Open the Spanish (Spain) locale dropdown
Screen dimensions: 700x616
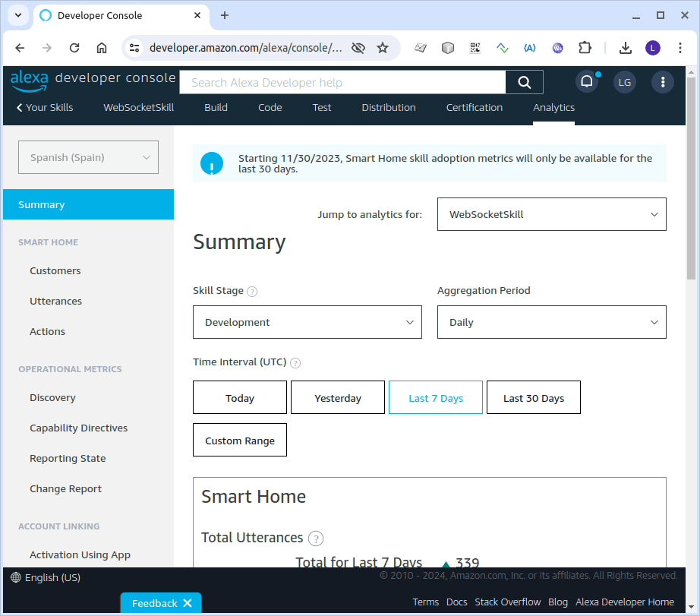click(x=88, y=157)
